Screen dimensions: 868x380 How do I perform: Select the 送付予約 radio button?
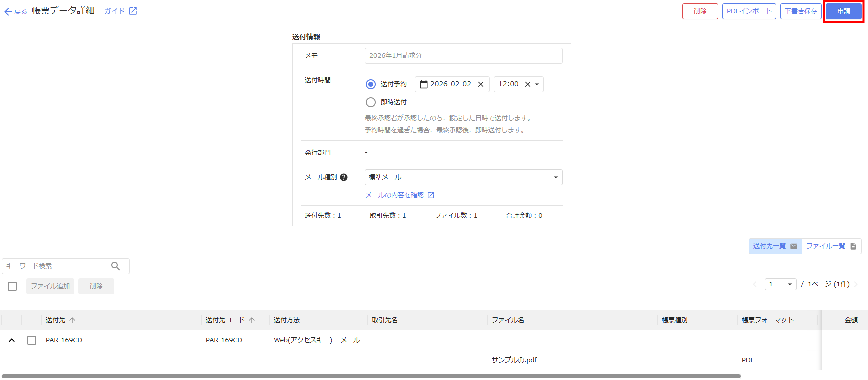pyautogui.click(x=371, y=84)
